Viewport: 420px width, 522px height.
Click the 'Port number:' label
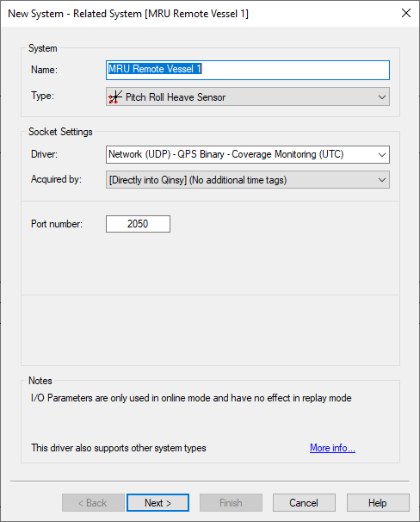[57, 224]
